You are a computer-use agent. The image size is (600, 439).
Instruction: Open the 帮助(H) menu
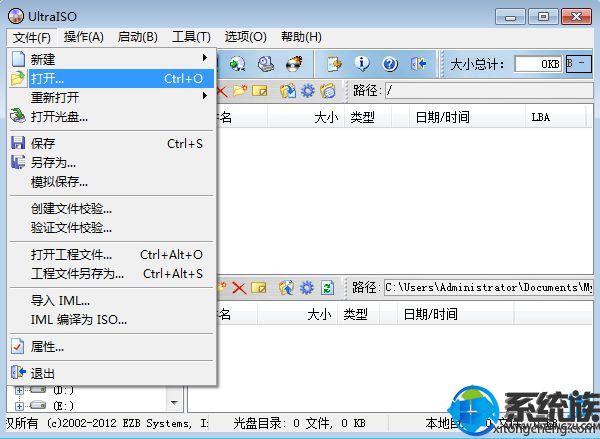301,37
